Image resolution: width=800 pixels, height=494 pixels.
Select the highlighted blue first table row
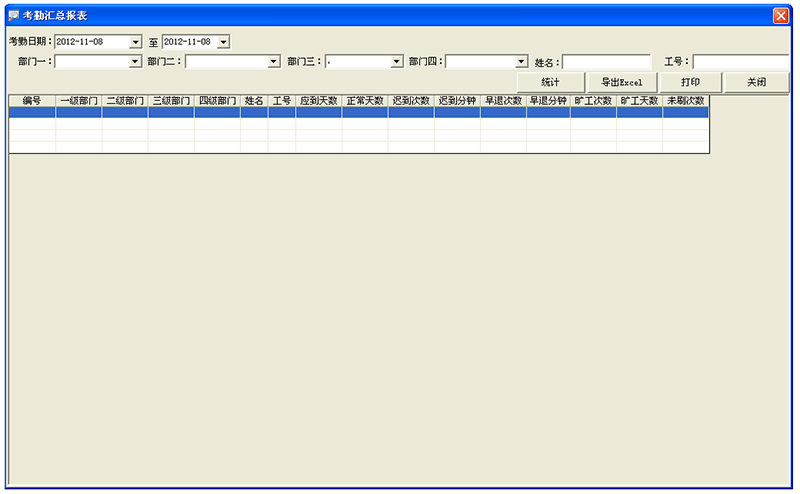pos(358,113)
